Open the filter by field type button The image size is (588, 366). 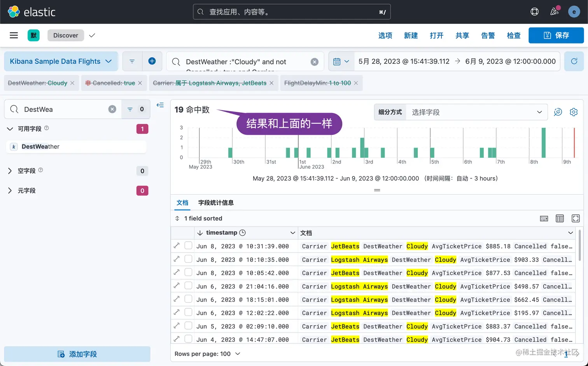click(x=136, y=109)
